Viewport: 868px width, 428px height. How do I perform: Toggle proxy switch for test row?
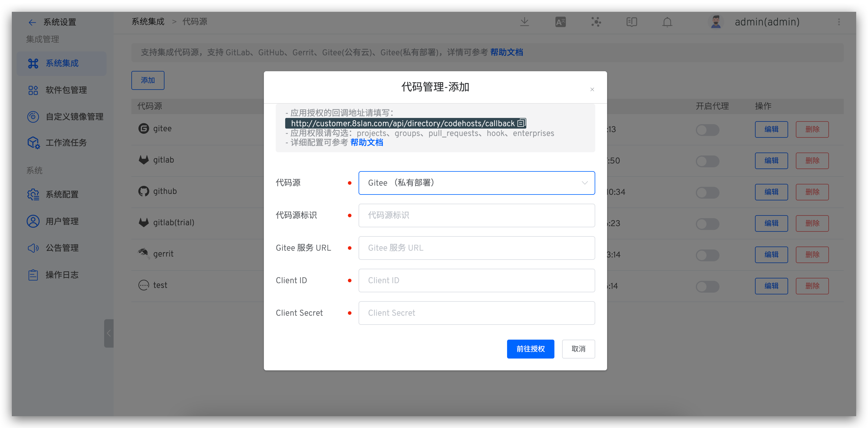707,286
